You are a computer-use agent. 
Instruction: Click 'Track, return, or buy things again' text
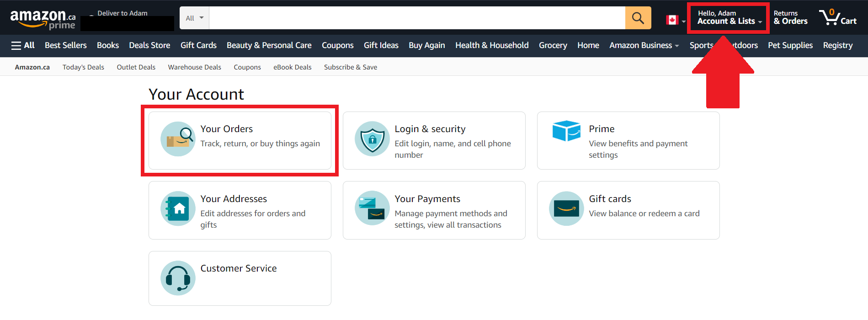click(260, 144)
